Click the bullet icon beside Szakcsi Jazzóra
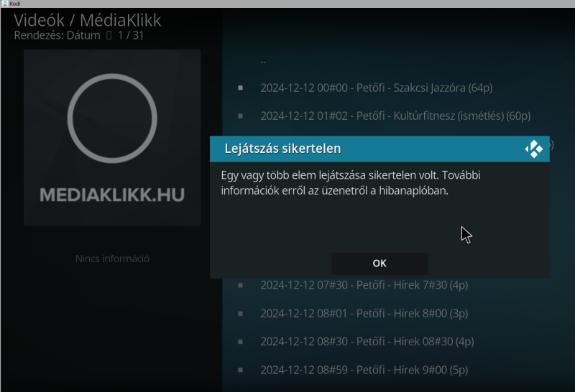This screenshot has width=575, height=392. pos(240,88)
